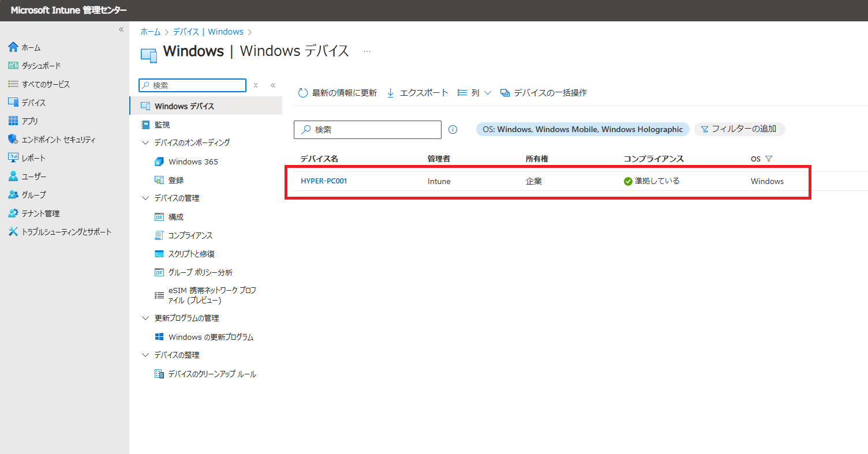Click the OS: Windows filter pill
This screenshot has width=868, height=454.
coord(582,129)
